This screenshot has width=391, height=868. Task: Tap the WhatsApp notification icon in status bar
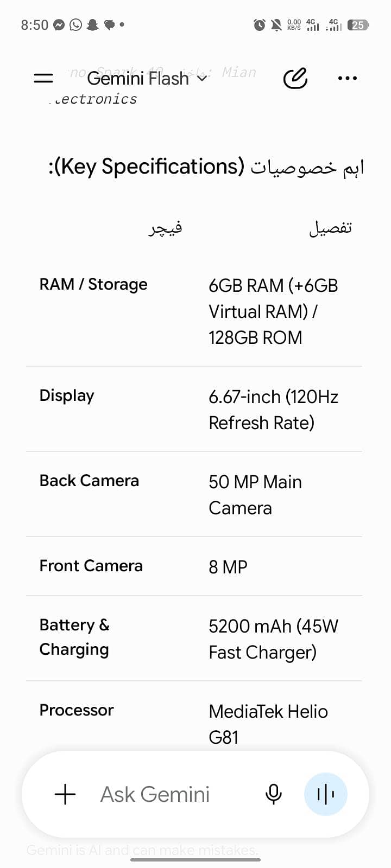76,24
